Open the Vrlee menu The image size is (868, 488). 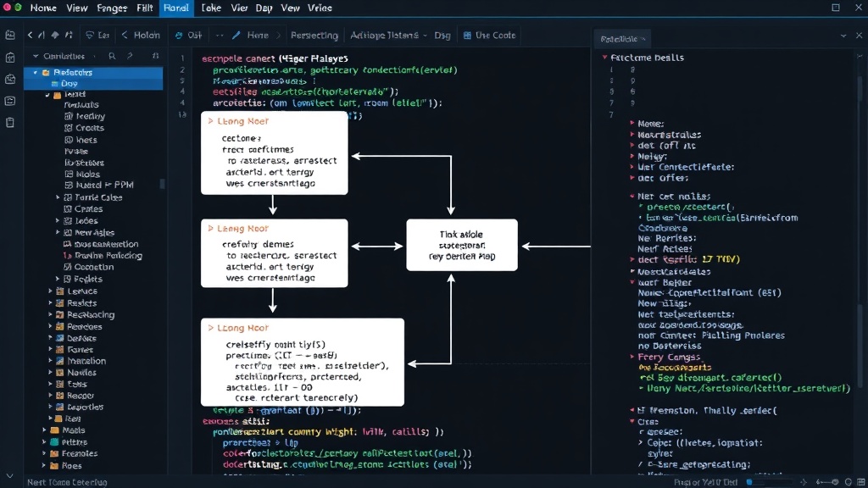pos(320,8)
